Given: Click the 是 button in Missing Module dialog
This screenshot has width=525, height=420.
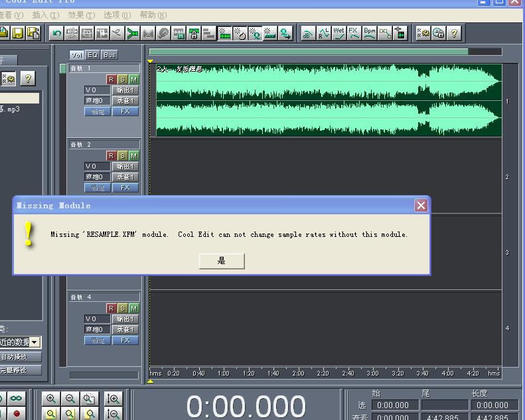Looking at the screenshot, I should pyautogui.click(x=222, y=261).
